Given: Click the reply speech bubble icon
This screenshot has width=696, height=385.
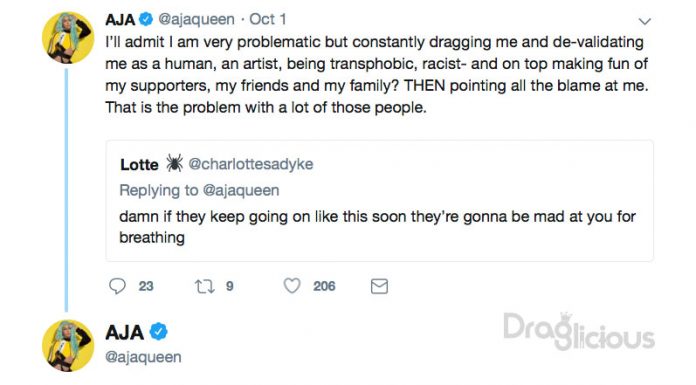Looking at the screenshot, I should pos(117,286).
